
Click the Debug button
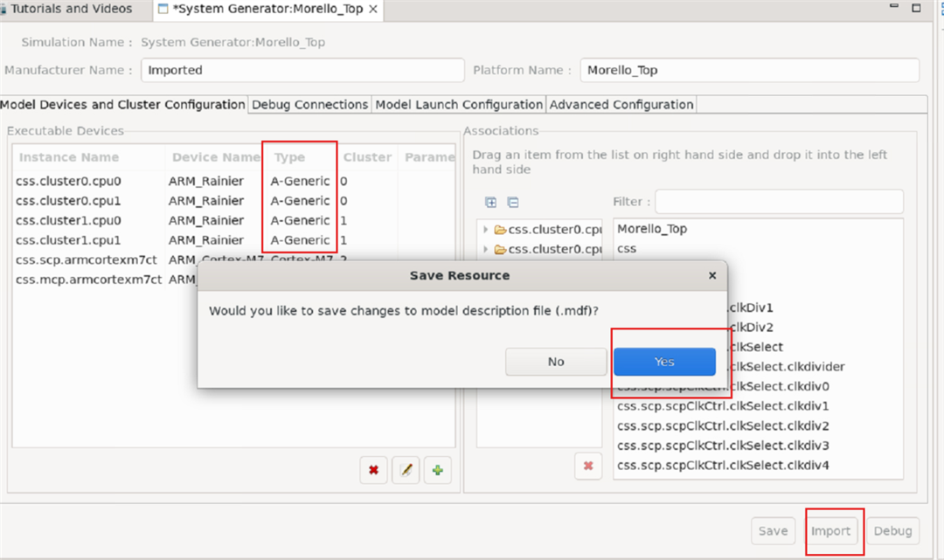pos(892,530)
